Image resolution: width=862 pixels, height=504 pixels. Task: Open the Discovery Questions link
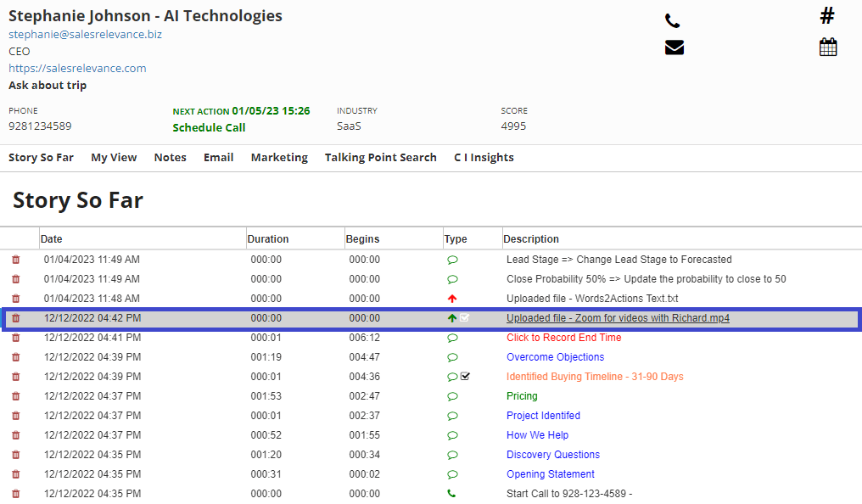click(553, 455)
